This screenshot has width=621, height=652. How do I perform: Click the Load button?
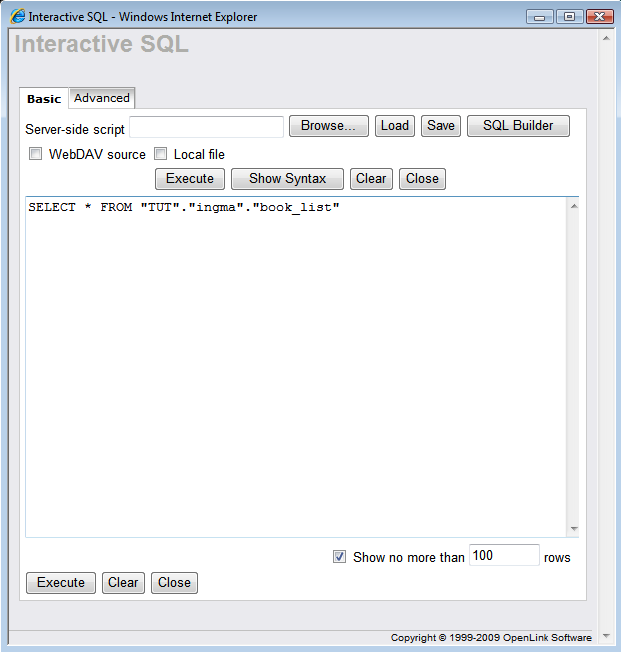coord(395,126)
